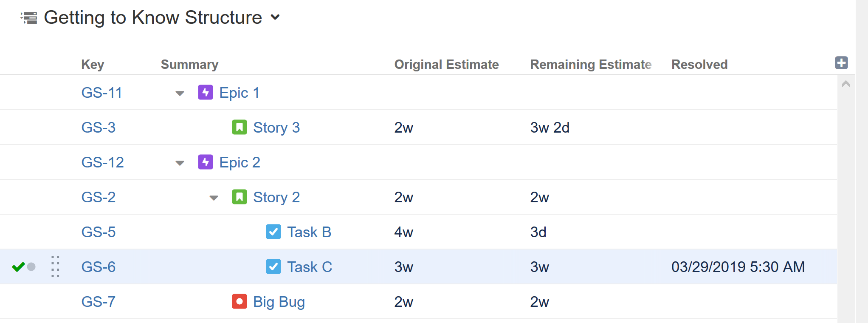This screenshot has height=323, width=868.
Task: Click the Task C issue type icon
Action: tap(273, 266)
